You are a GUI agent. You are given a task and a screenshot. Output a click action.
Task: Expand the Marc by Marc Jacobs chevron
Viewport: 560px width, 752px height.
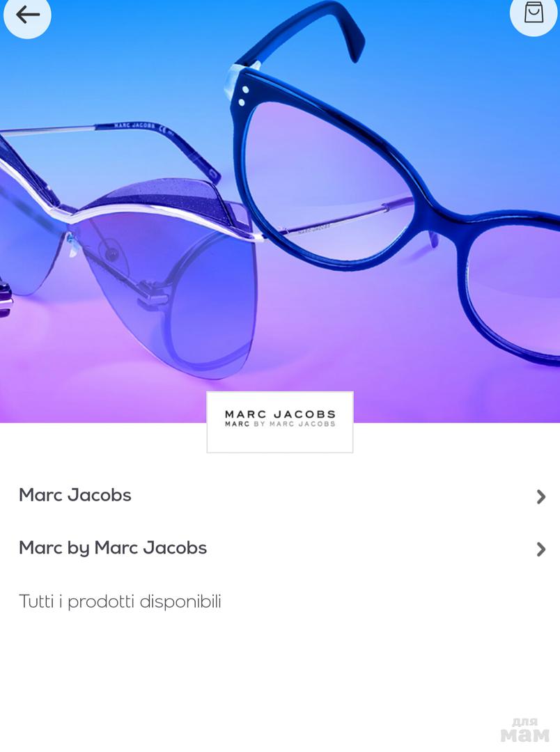pyautogui.click(x=540, y=549)
